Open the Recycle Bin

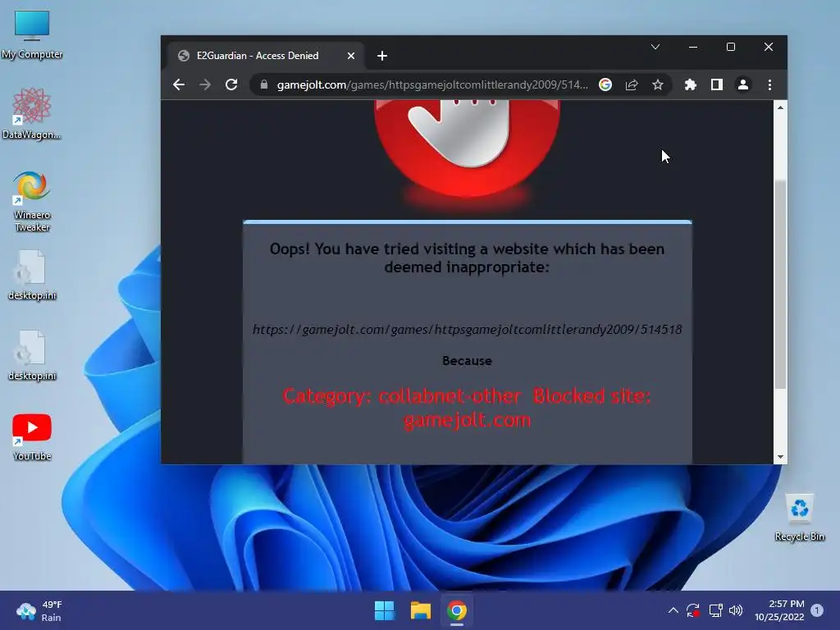pyautogui.click(x=799, y=518)
